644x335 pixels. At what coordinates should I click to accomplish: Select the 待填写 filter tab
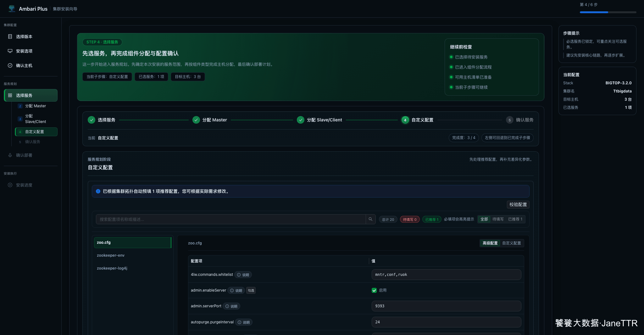498,219
